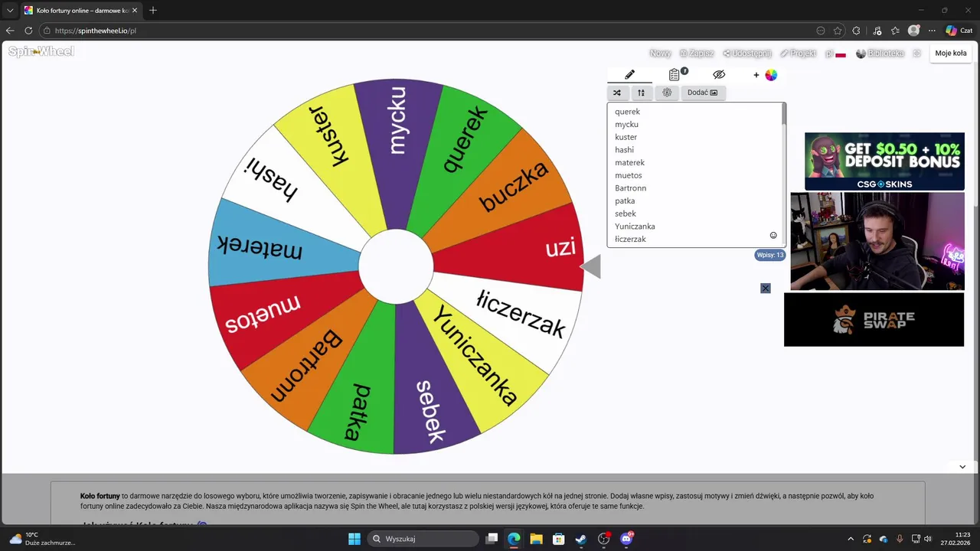The width and height of the screenshot is (980, 551).
Task: Click the entries list scrollbar
Action: coord(783,115)
